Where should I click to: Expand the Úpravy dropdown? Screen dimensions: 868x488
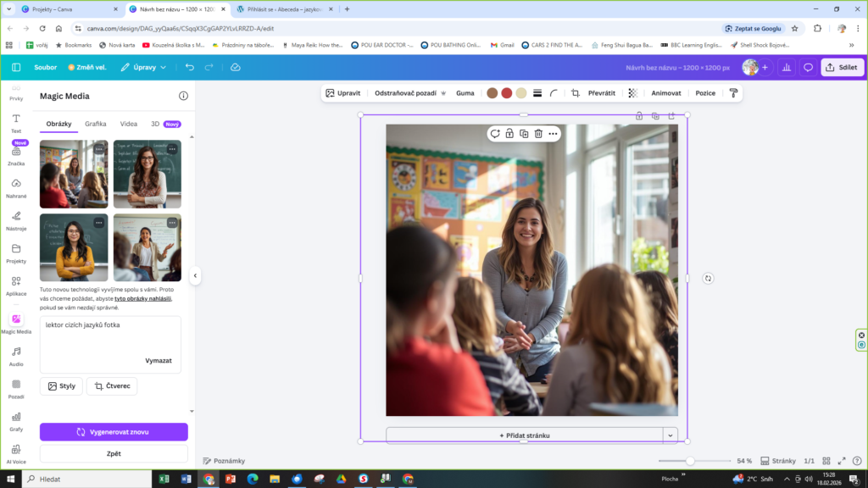[x=143, y=67]
